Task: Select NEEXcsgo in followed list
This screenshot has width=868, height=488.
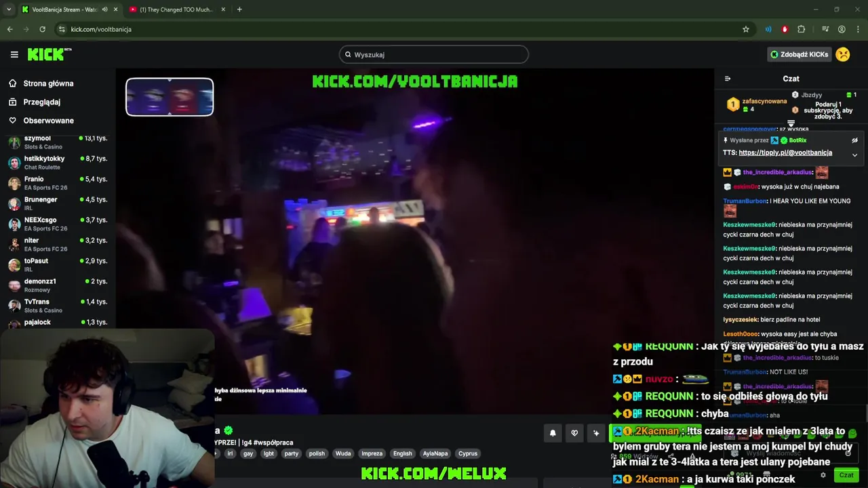Action: pos(58,224)
